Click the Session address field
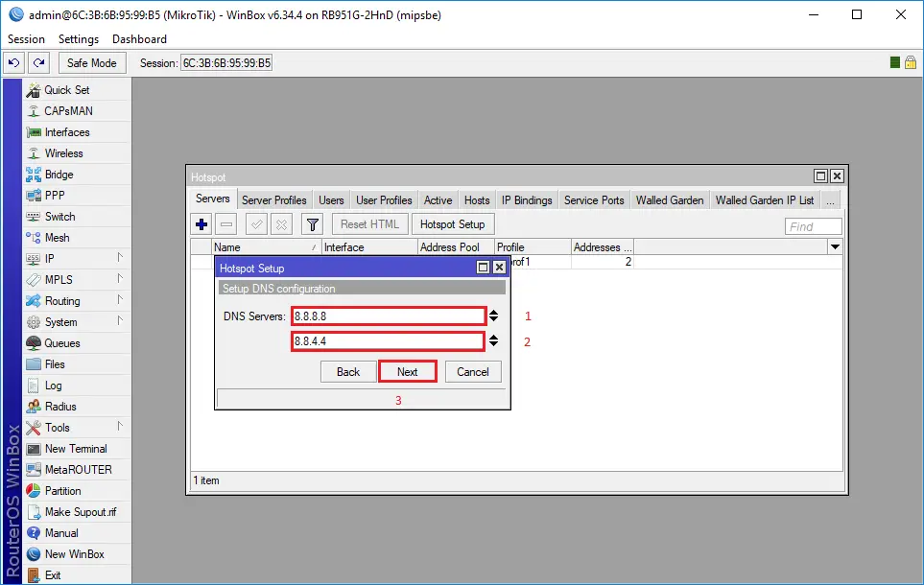The height and width of the screenshot is (585, 924). coord(226,63)
